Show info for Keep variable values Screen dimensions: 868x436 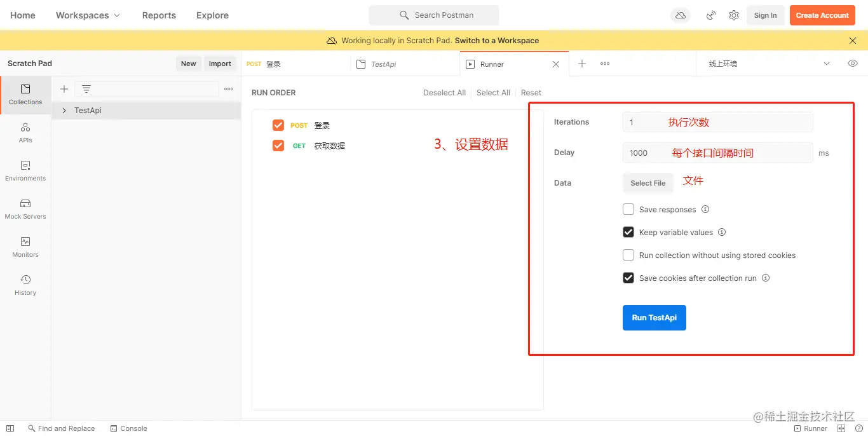(x=722, y=233)
